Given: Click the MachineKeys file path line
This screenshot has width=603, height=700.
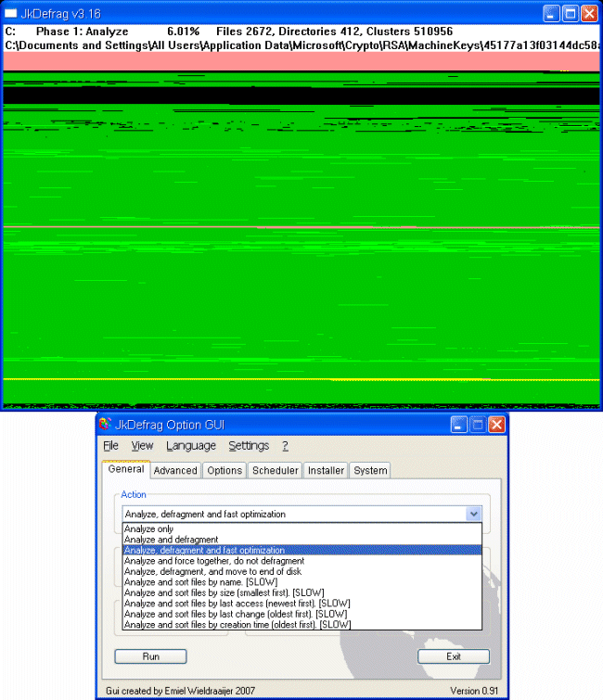Looking at the screenshot, I should [301, 45].
